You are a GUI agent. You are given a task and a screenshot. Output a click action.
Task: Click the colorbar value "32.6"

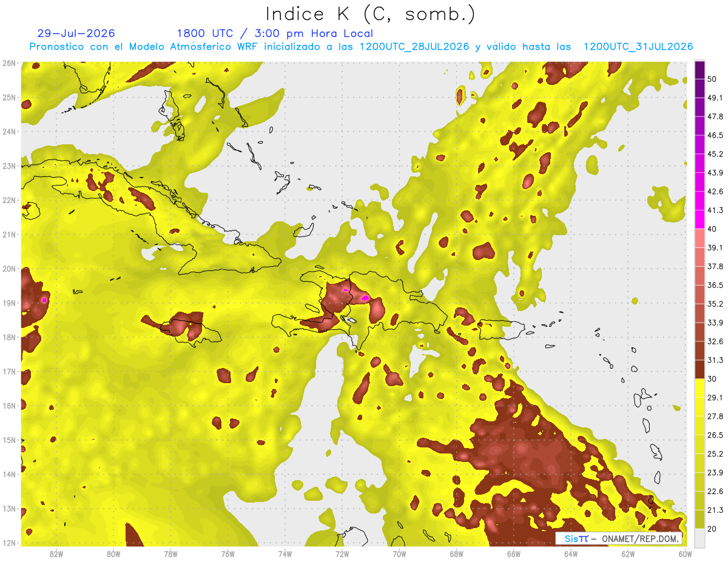point(715,342)
